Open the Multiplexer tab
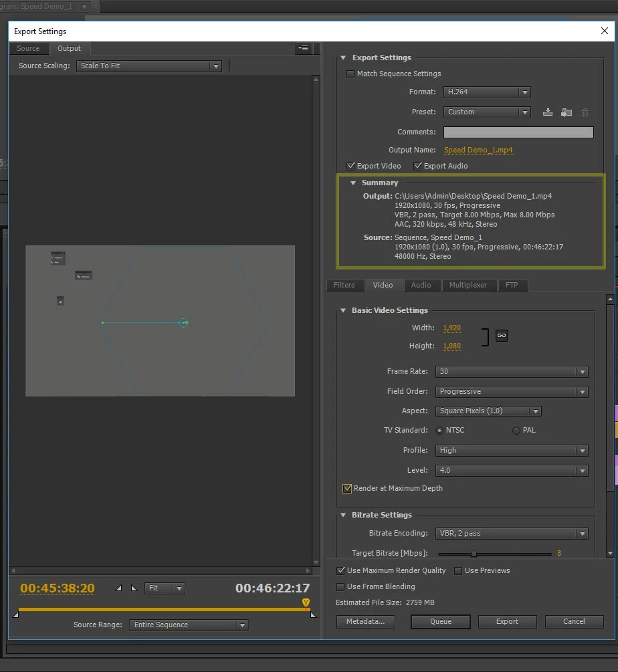Screen dimensions: 618x672 (x=468, y=285)
